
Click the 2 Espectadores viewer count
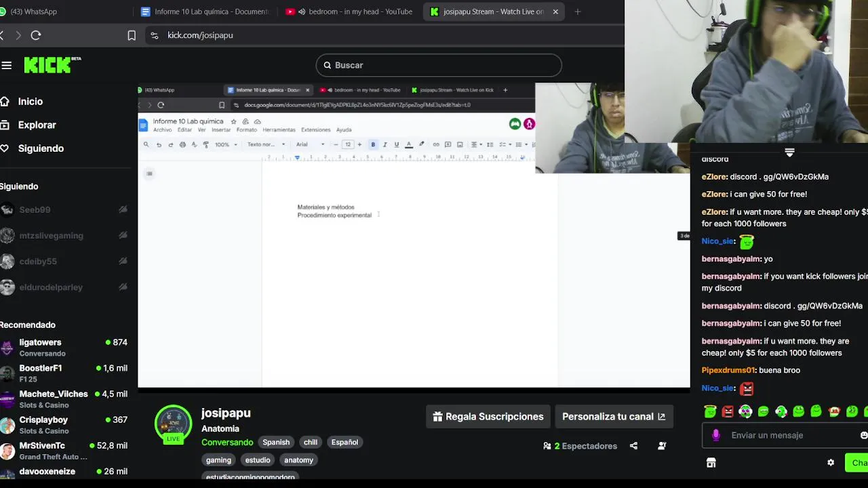pos(580,446)
